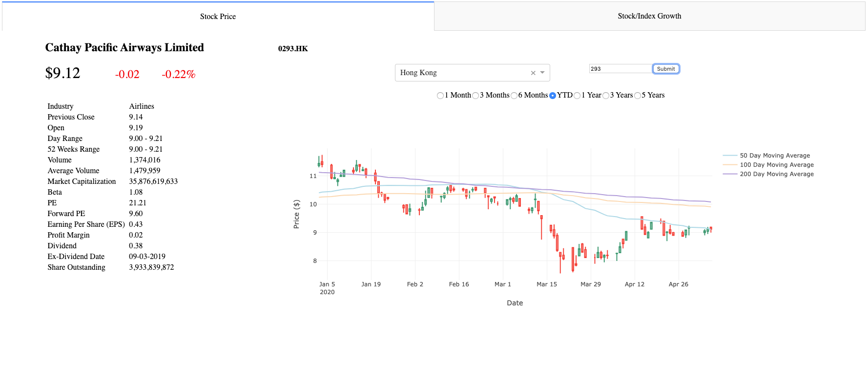Click the PE value 21.21
Viewport: 868px width, 380px height.
pyautogui.click(x=138, y=203)
